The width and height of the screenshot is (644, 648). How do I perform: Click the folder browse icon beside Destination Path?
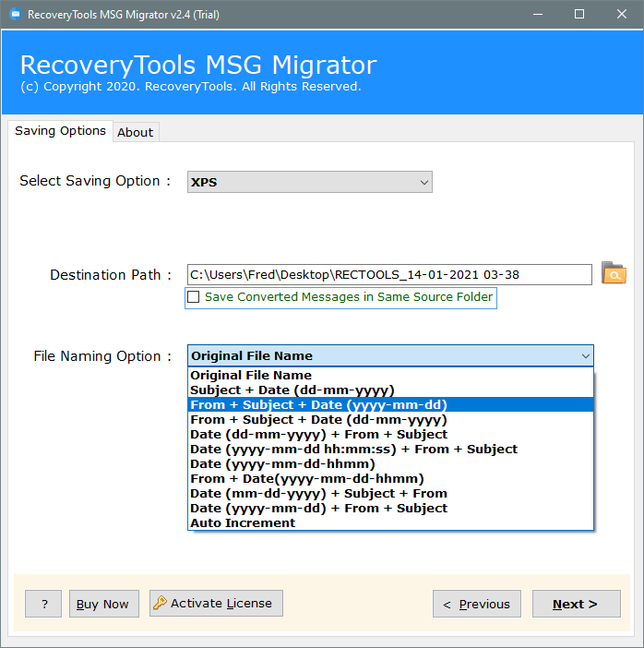point(614,272)
